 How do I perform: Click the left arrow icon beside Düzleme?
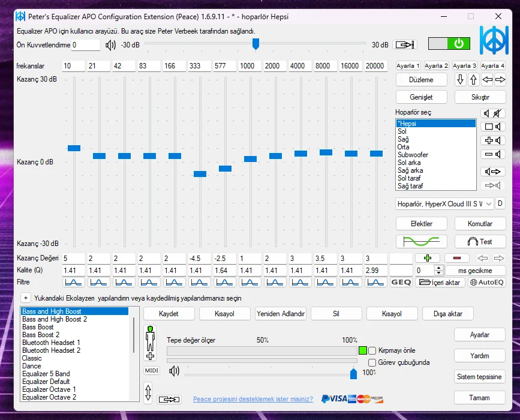487,80
